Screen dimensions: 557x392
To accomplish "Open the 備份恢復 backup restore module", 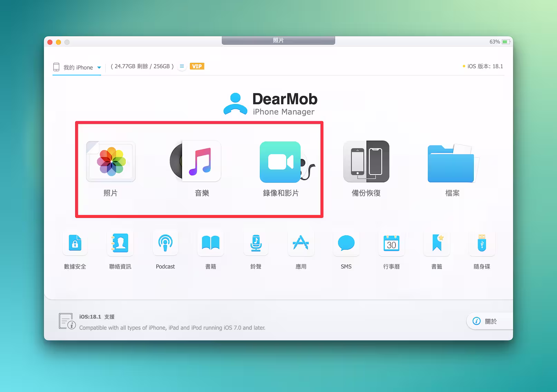I will pyautogui.click(x=366, y=161).
